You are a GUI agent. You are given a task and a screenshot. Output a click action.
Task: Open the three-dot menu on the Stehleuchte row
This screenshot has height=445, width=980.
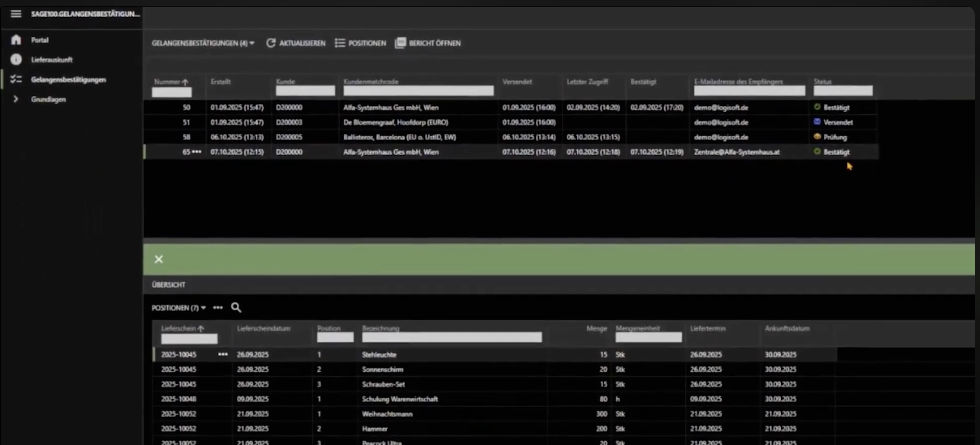(223, 355)
